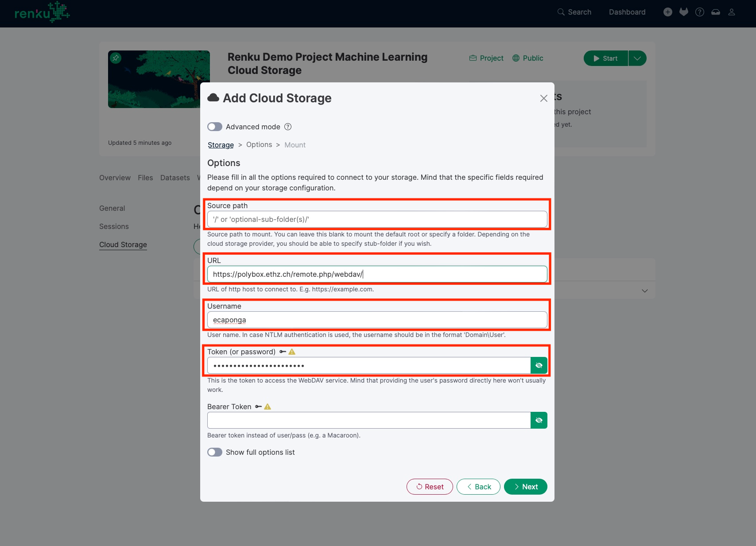This screenshot has width=756, height=546.
Task: Open Dashboard link in header
Action: tap(627, 12)
